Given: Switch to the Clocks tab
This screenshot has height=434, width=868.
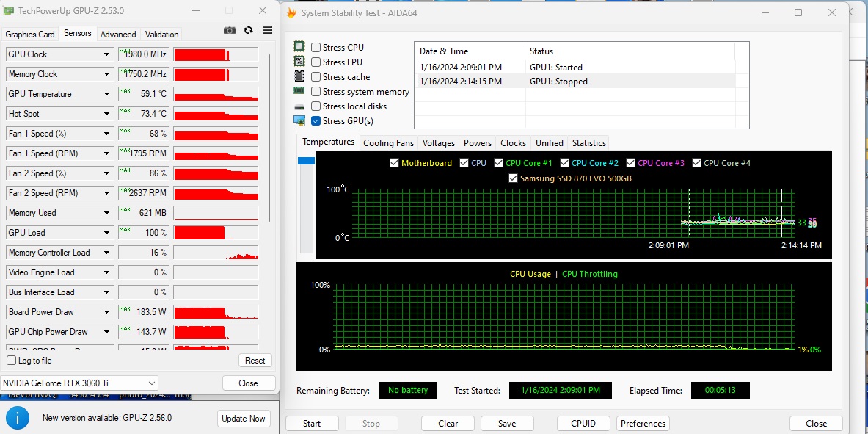Looking at the screenshot, I should 513,143.
